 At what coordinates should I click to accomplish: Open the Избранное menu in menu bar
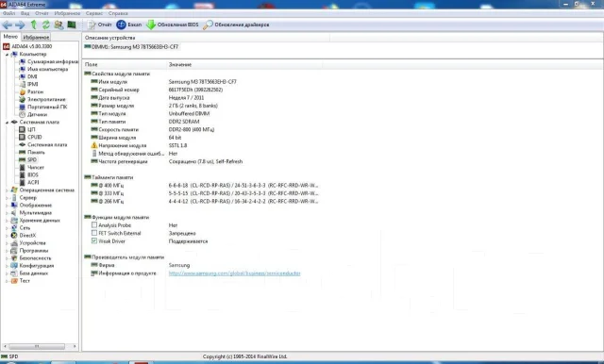coord(67,13)
